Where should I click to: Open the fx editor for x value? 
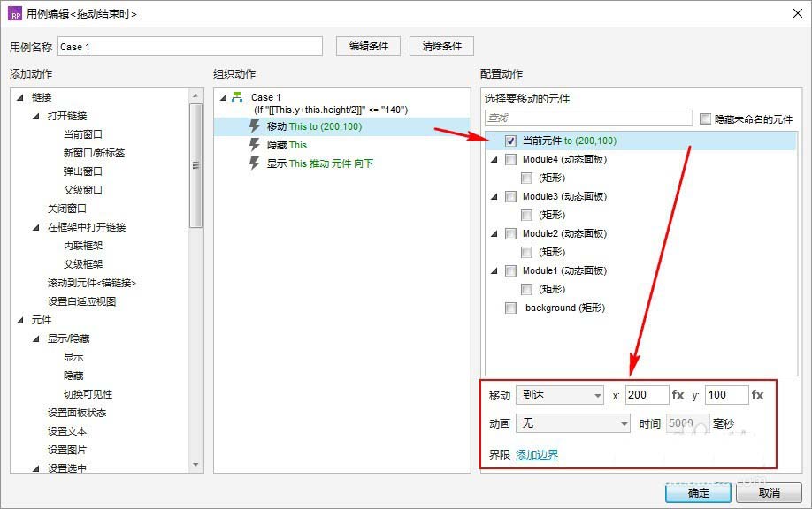click(x=678, y=395)
